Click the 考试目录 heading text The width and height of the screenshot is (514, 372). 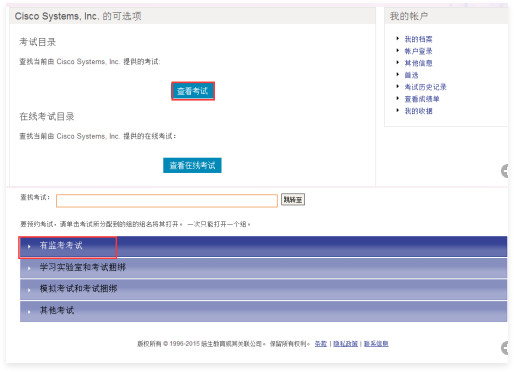click(37, 42)
